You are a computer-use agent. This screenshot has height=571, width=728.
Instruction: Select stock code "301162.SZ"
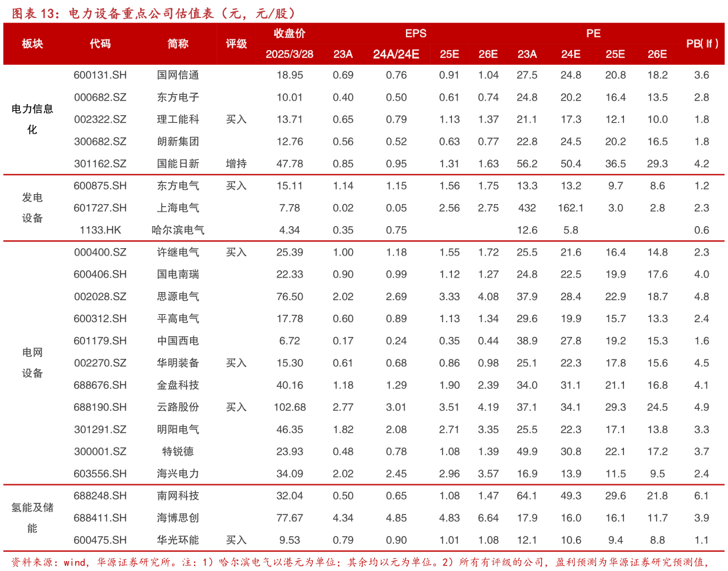(x=100, y=164)
